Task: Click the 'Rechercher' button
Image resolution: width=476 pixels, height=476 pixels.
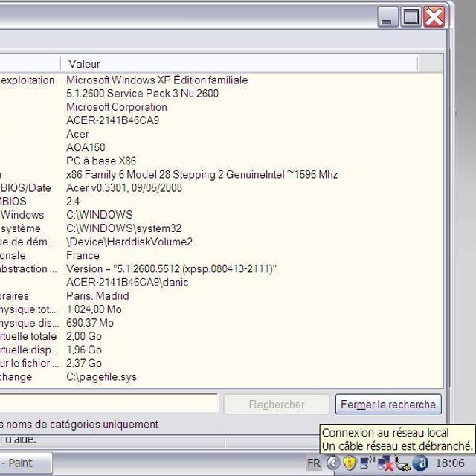Action: (277, 405)
